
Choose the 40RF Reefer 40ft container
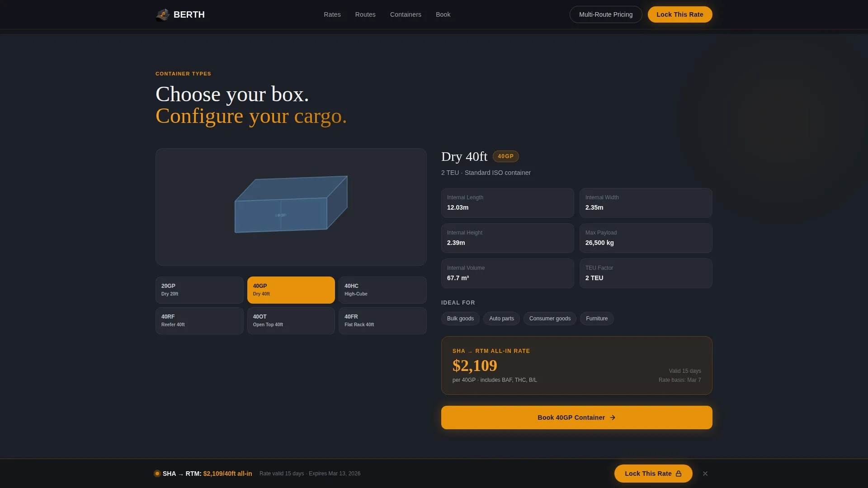tap(199, 321)
